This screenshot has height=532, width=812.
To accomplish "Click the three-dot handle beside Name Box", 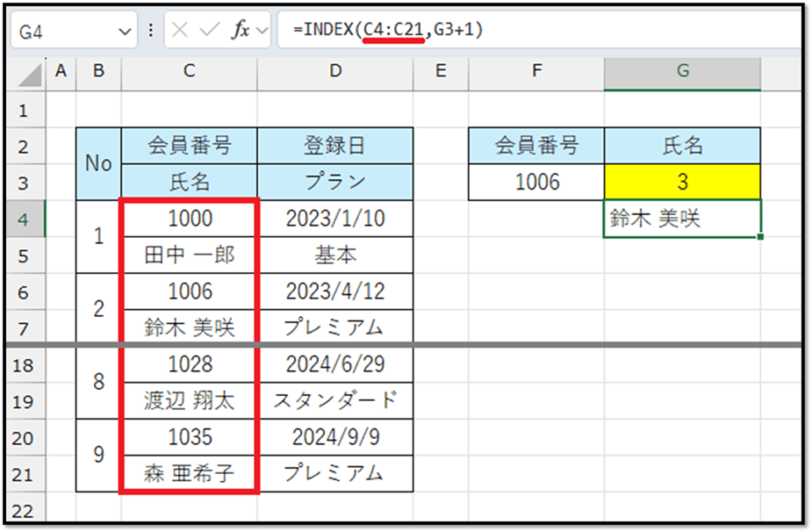I will (150, 31).
